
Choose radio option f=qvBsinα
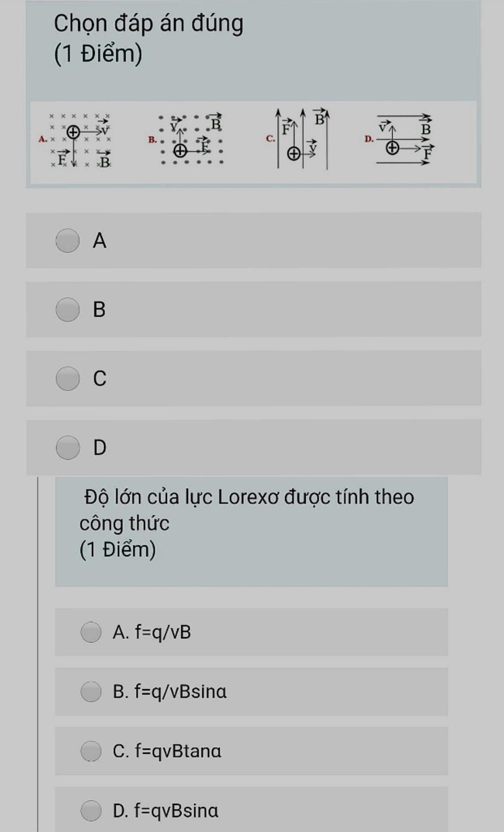coord(91,811)
